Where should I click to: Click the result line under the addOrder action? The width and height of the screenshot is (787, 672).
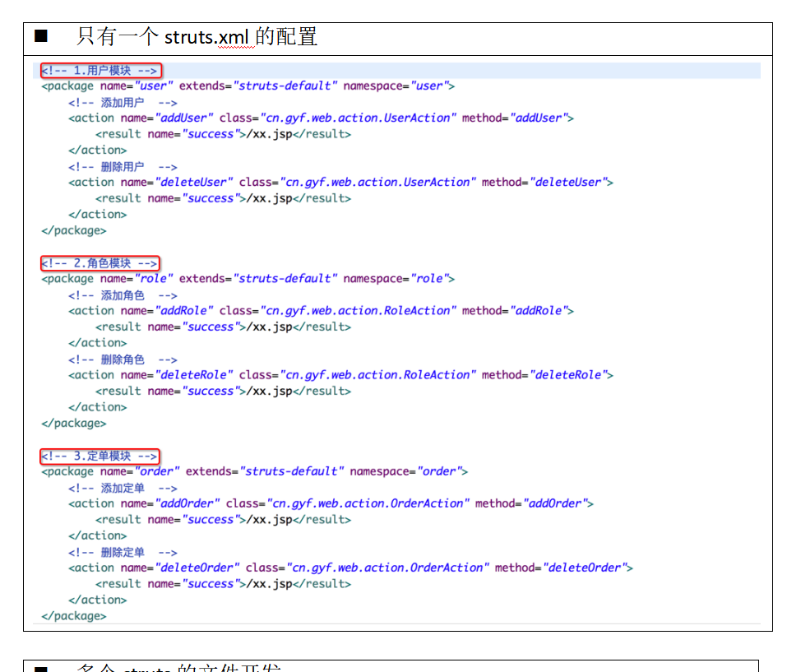click(x=224, y=520)
